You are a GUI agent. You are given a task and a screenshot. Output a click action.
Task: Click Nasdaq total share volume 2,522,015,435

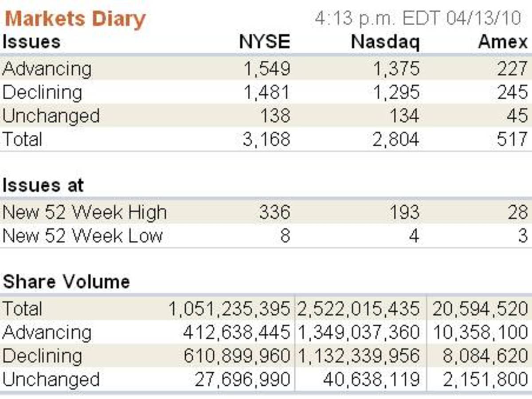pos(358,309)
